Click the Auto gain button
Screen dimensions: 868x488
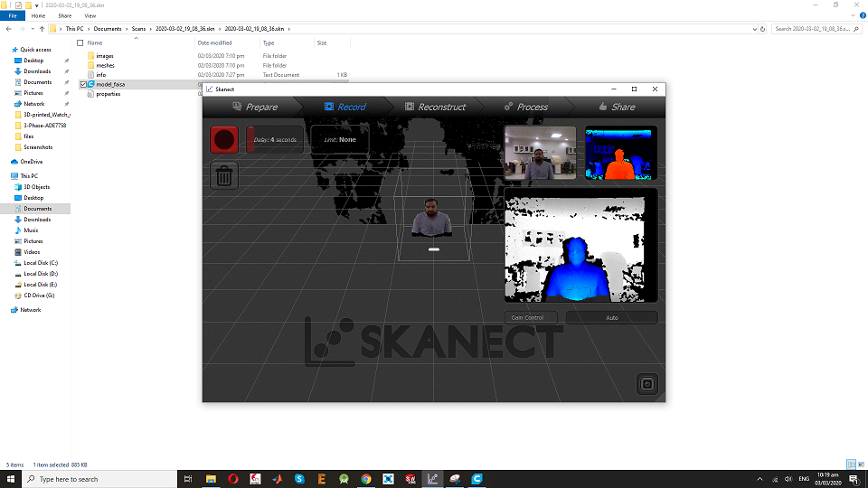pyautogui.click(x=612, y=317)
